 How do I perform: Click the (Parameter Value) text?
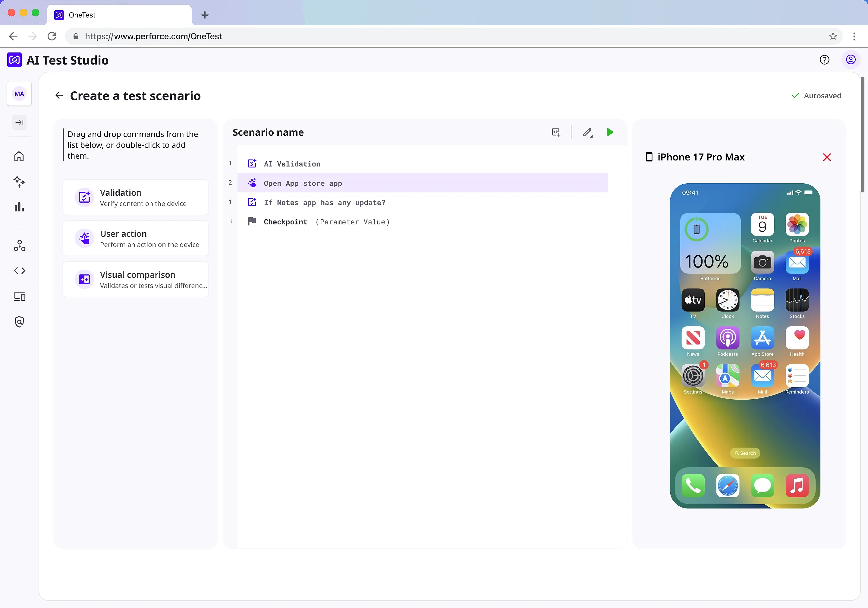click(353, 222)
